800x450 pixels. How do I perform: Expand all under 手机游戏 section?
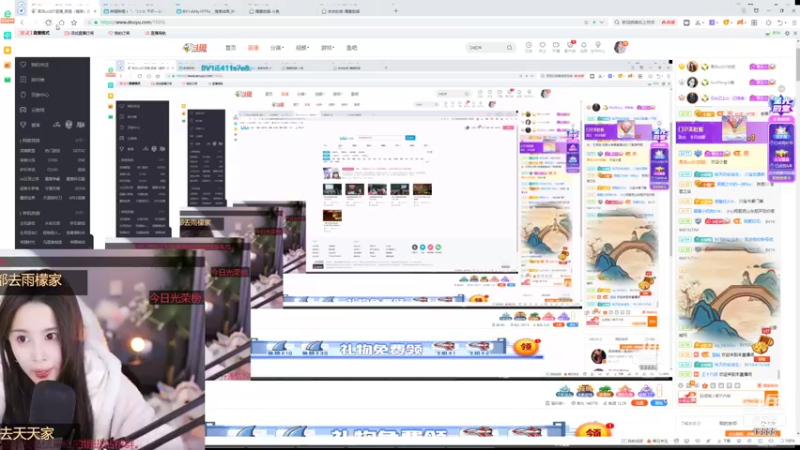click(80, 213)
